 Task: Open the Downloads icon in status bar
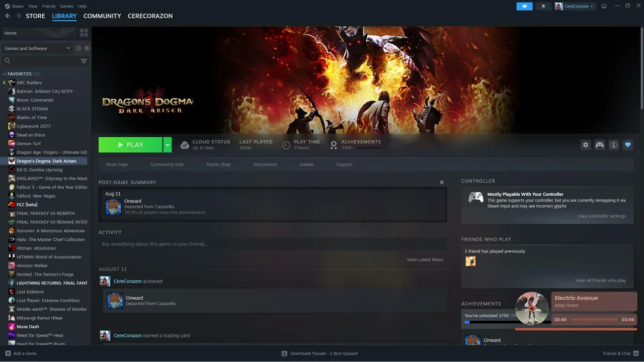click(x=284, y=353)
